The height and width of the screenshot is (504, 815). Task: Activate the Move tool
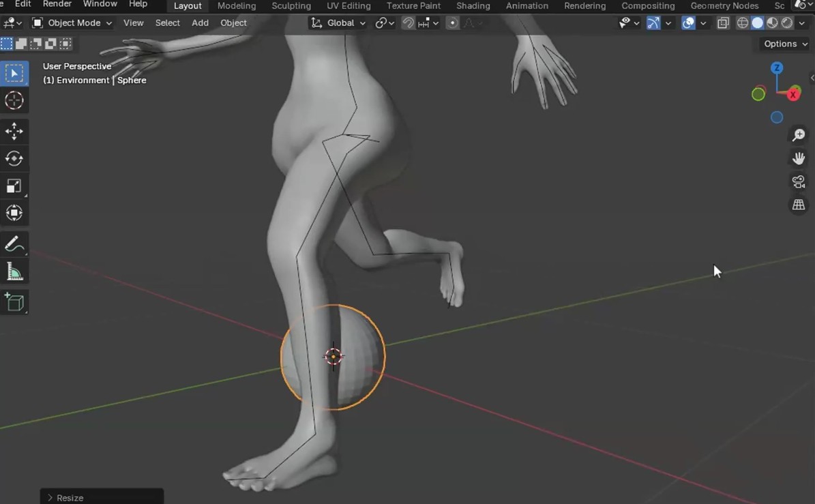coord(14,131)
